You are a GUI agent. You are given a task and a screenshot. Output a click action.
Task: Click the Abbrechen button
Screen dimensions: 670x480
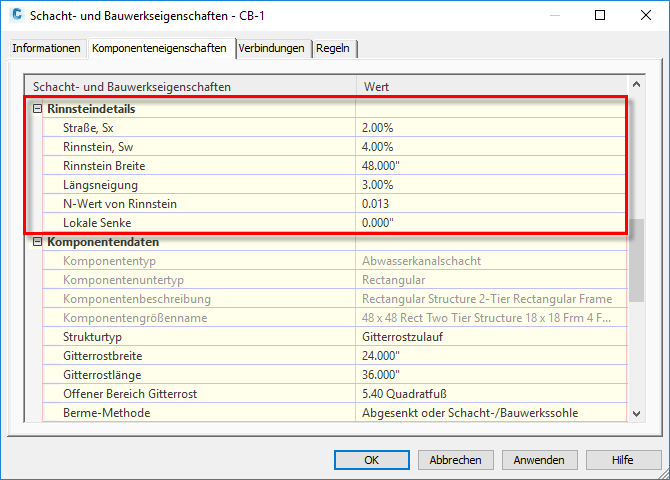click(x=455, y=460)
